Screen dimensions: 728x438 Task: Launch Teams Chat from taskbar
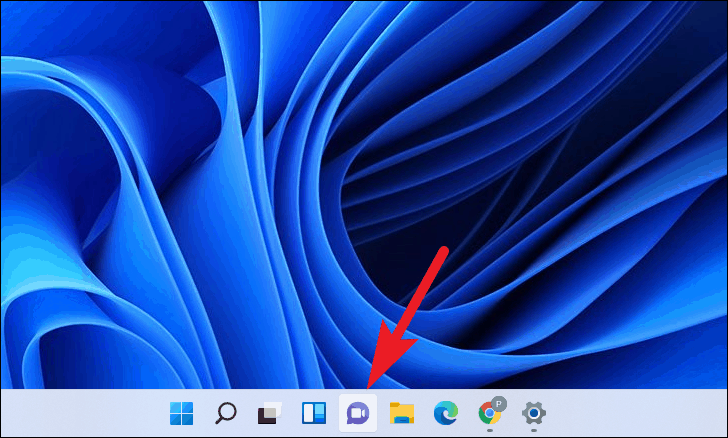[x=358, y=413]
